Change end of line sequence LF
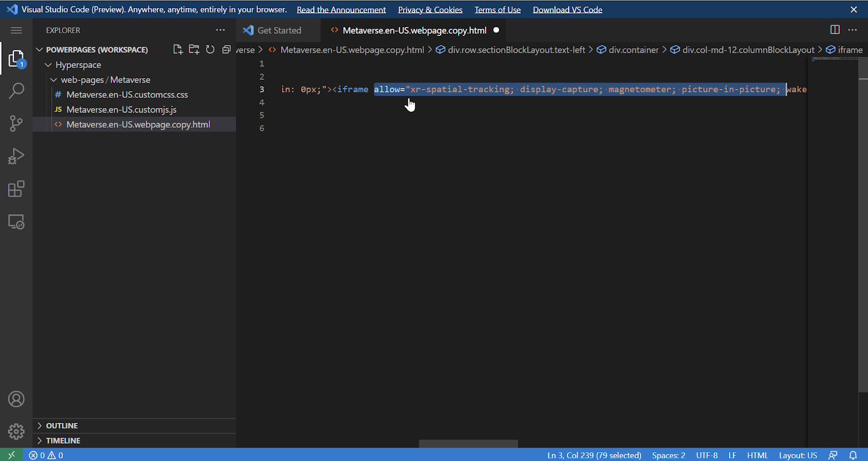 [732, 455]
